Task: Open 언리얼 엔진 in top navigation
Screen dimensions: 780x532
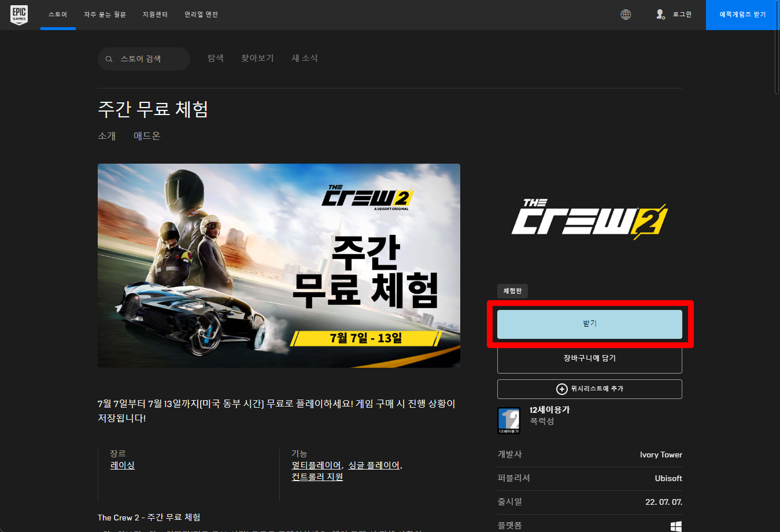Action: click(201, 14)
